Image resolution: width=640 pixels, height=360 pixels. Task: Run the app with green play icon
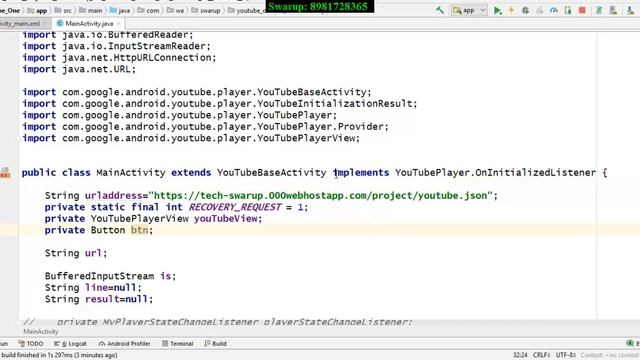pyautogui.click(x=497, y=11)
